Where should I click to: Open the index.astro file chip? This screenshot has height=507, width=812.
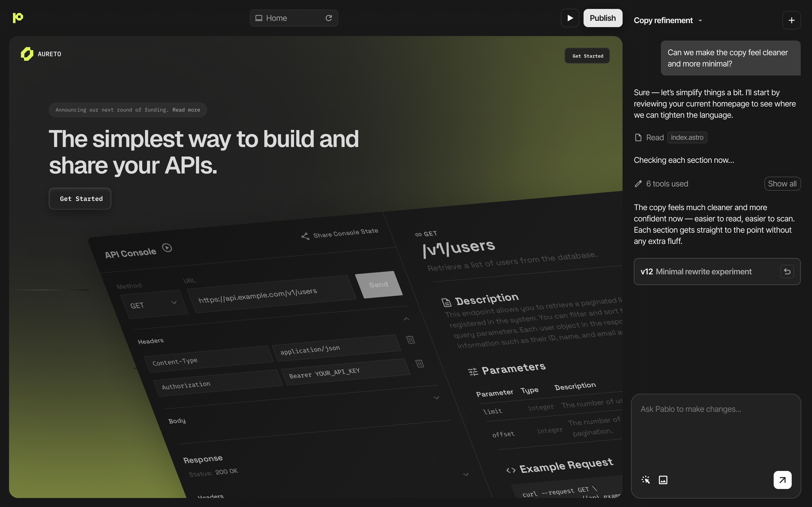(687, 137)
